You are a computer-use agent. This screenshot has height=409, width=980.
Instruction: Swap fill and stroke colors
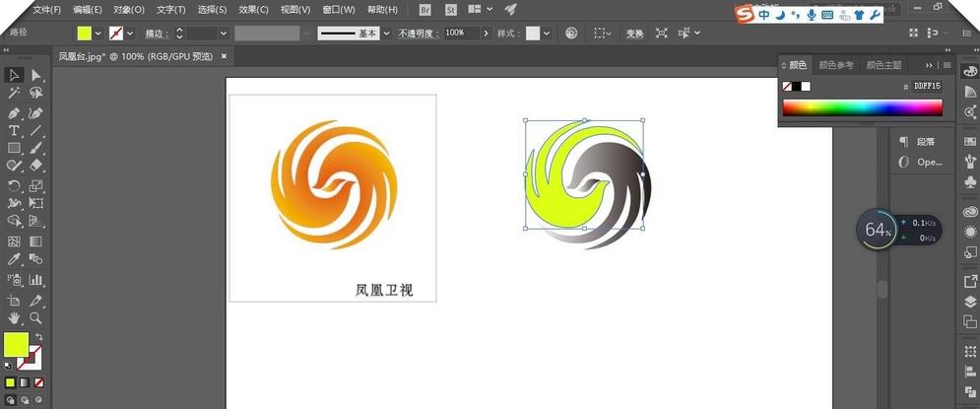tap(39, 337)
